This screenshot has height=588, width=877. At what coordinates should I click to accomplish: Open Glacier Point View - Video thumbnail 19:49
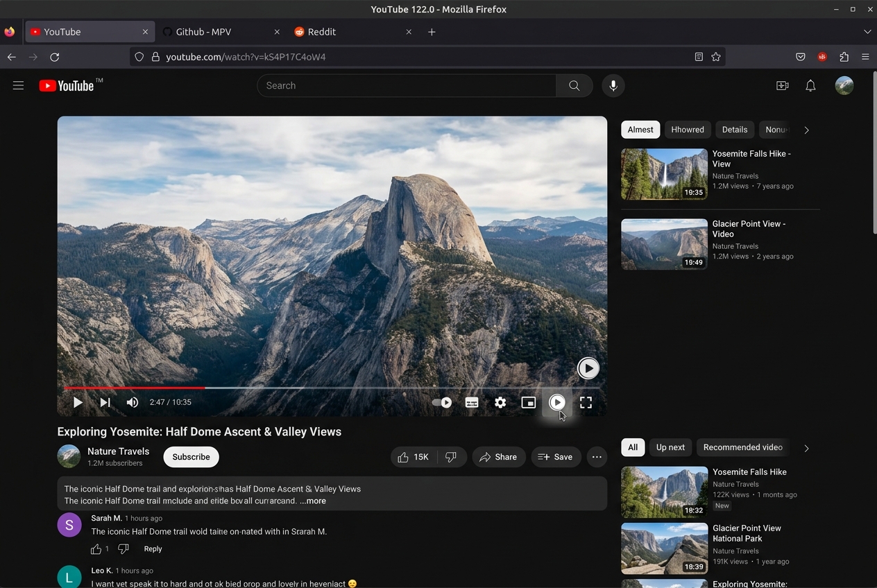[x=664, y=244]
